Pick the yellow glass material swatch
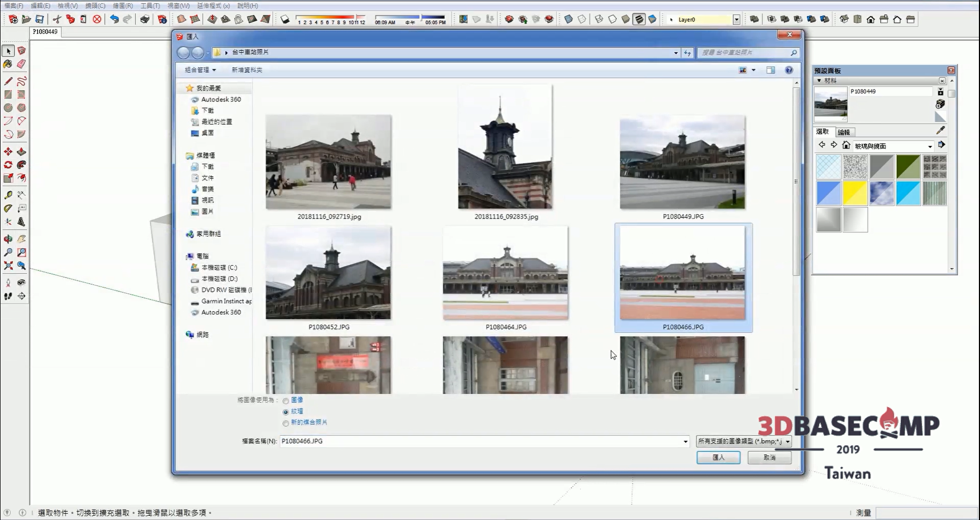Viewport: 980px width, 520px height. click(x=855, y=193)
